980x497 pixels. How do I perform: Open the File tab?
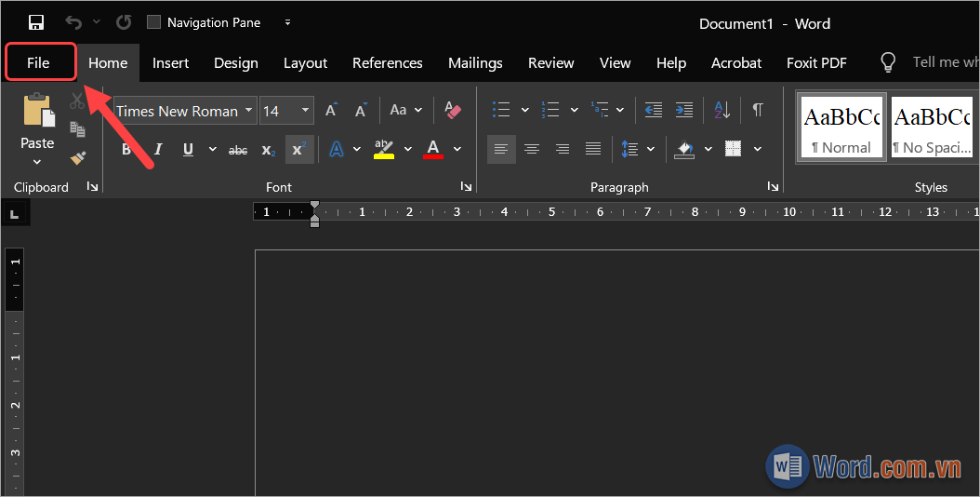click(x=38, y=62)
